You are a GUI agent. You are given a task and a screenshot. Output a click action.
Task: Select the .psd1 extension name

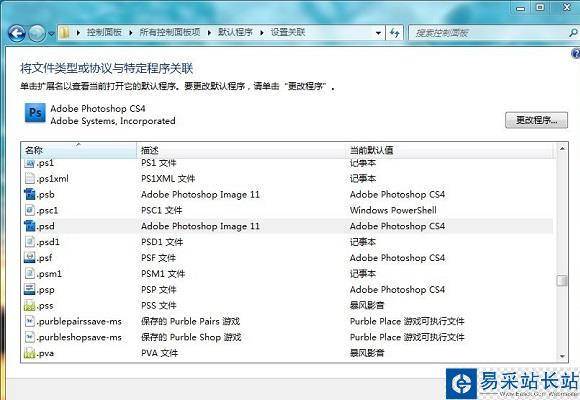48,242
